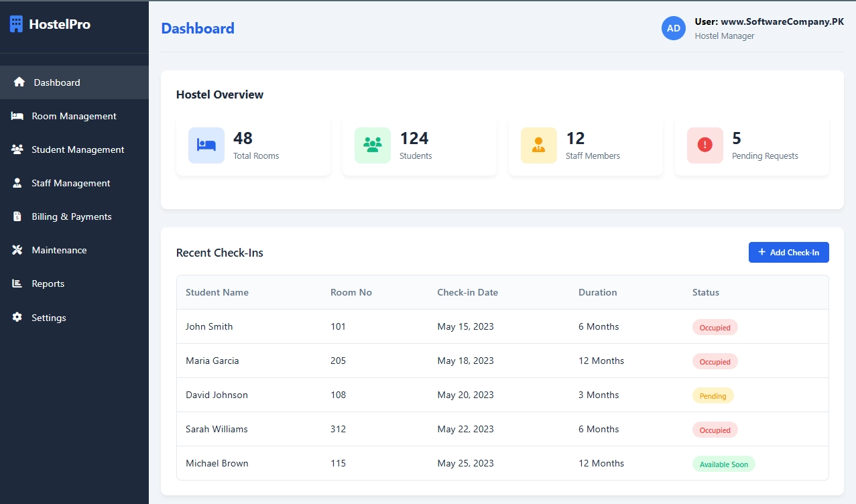Click the Students group icon
Viewport: 856px width, 504px height.
[372, 145]
